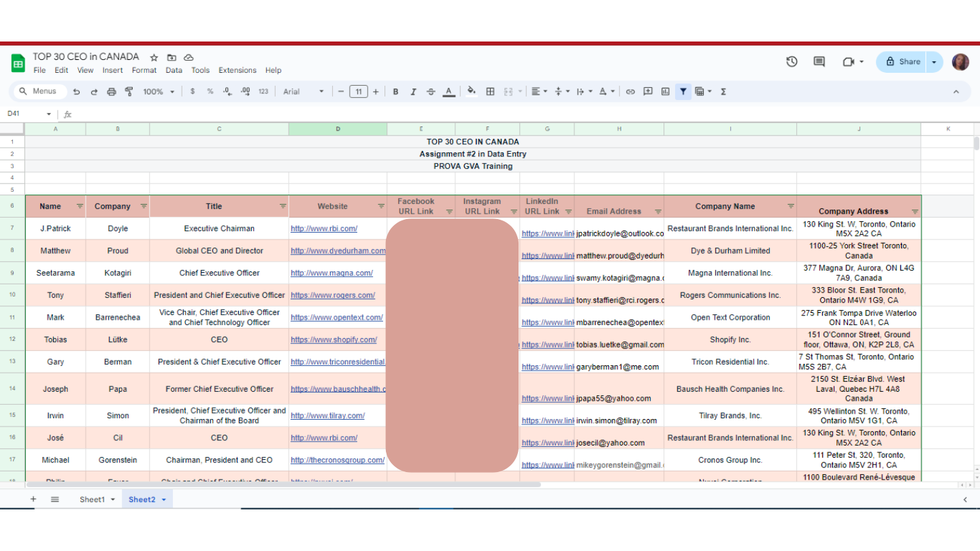Show all comments panel
The width and height of the screenshot is (980, 551).
pos(819,61)
